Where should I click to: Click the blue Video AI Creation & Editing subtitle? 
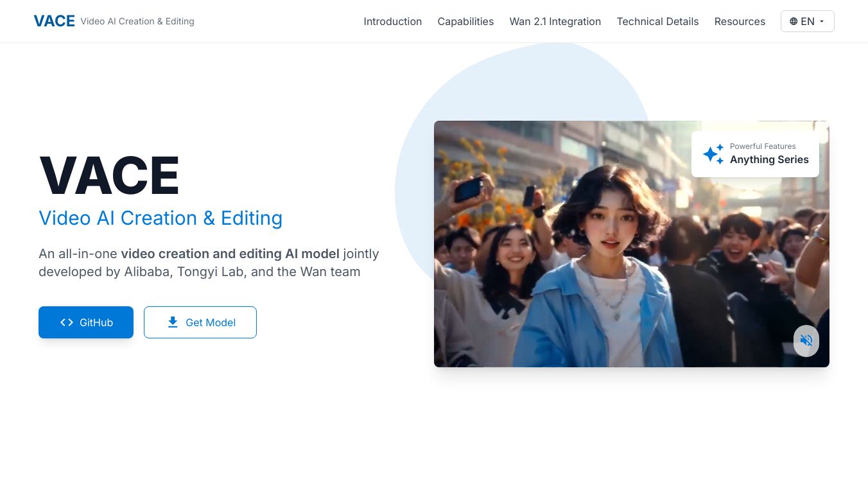point(161,218)
